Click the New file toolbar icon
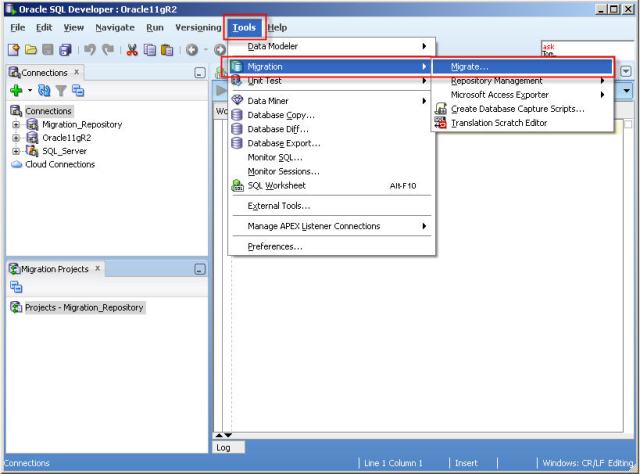 (13, 50)
